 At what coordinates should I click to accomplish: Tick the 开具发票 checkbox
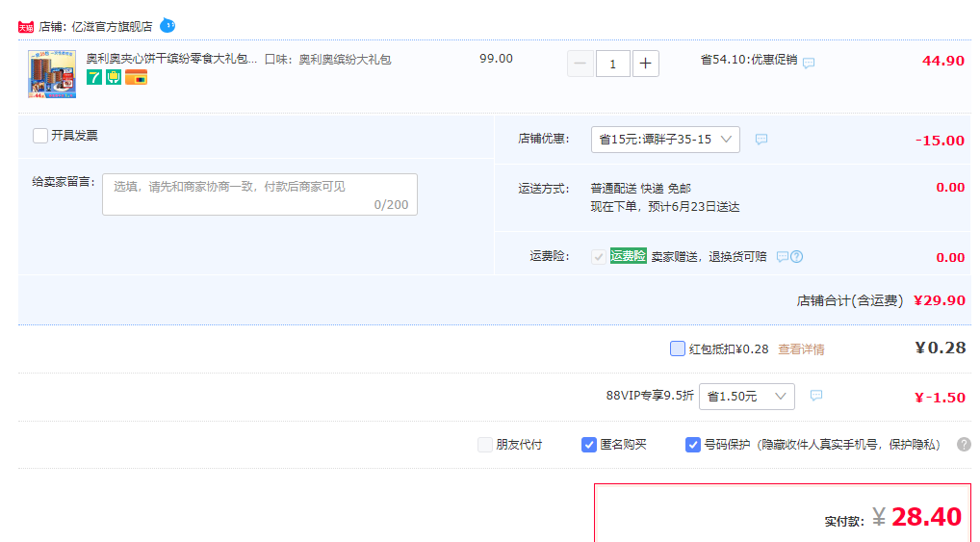point(40,136)
